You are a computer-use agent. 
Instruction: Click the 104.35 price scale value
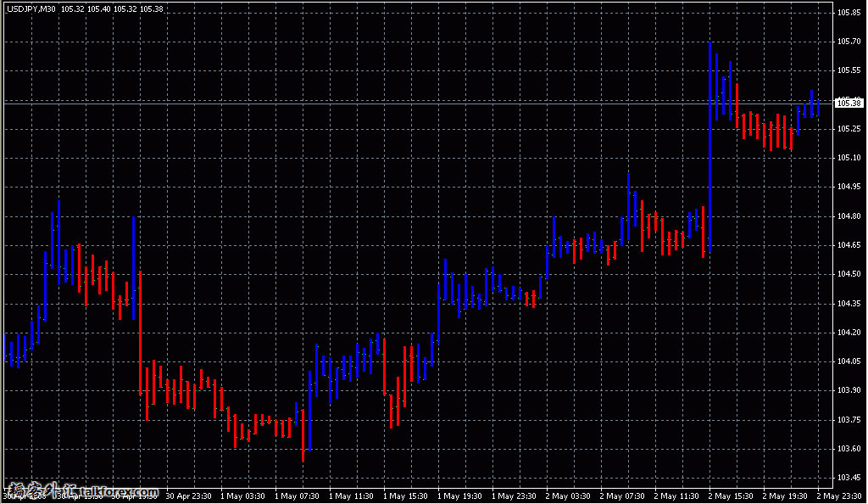tap(849, 304)
